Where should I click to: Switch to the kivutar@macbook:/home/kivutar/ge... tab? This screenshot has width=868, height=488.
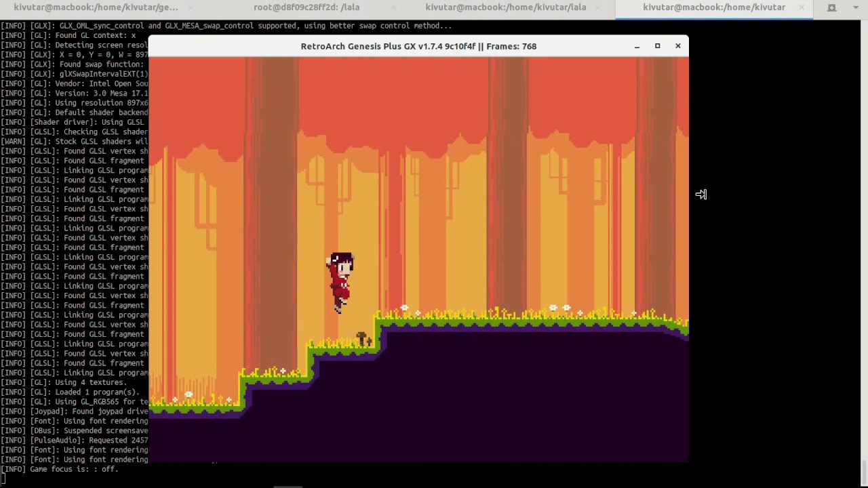coord(96,7)
